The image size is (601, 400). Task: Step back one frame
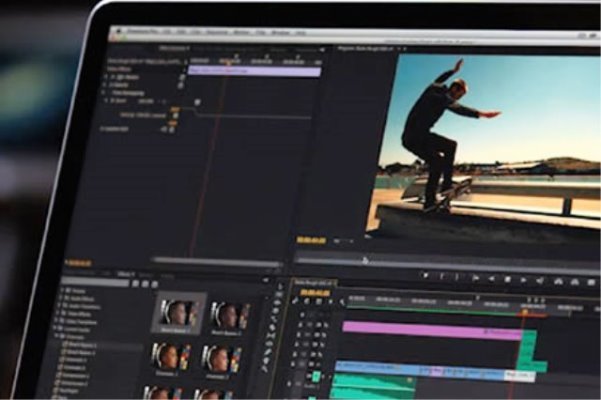[x=491, y=279]
